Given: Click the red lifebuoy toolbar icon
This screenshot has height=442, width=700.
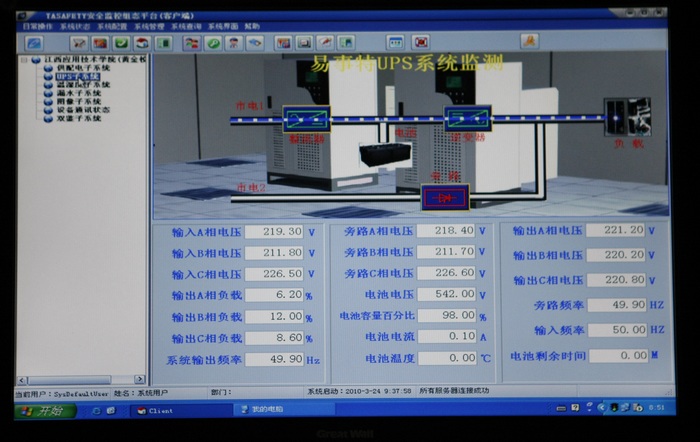Looking at the screenshot, I should click(421, 42).
